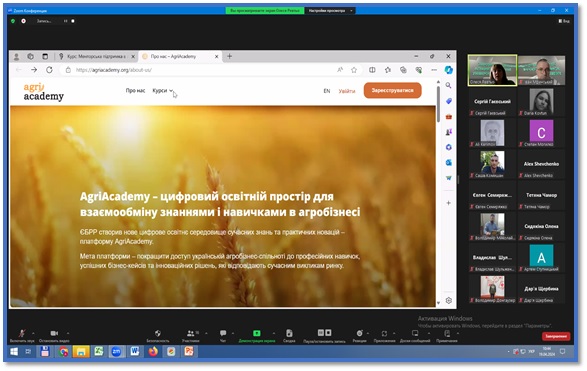Open the Outlook icon in Edge sidebar
Screen dimensions: 587x371
click(x=448, y=162)
